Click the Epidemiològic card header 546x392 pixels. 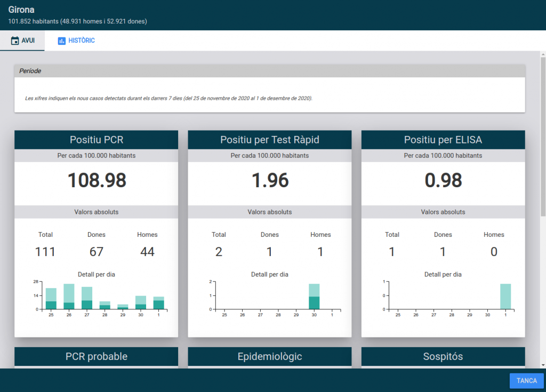point(269,356)
